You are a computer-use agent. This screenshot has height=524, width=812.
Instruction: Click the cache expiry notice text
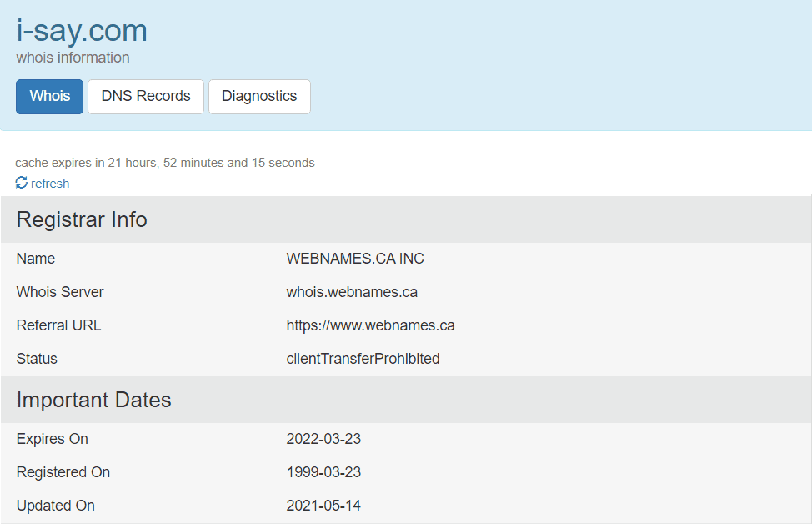point(165,163)
